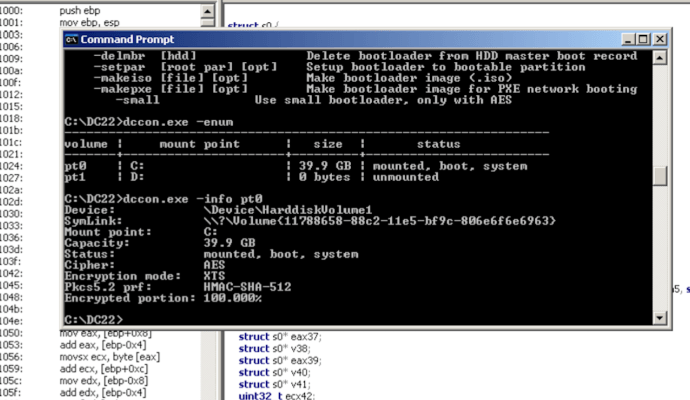Image resolution: width=690 pixels, height=400 pixels.
Task: Click Command Prompt scrollbar up arrow
Action: point(659,58)
